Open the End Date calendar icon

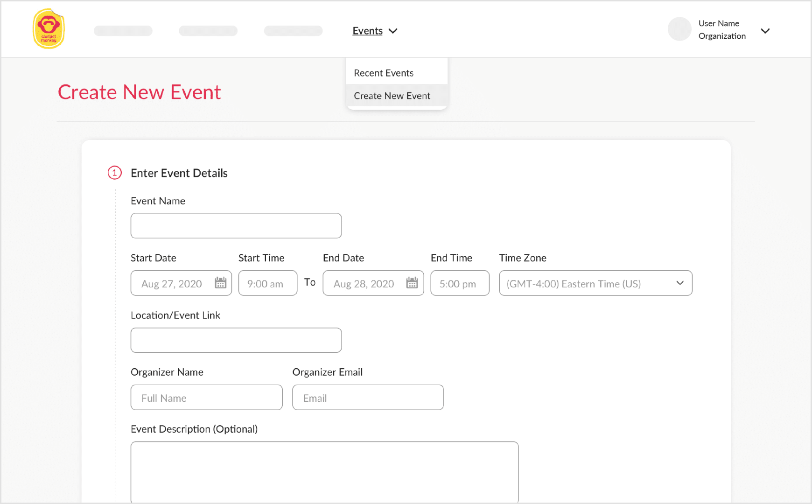tap(412, 283)
